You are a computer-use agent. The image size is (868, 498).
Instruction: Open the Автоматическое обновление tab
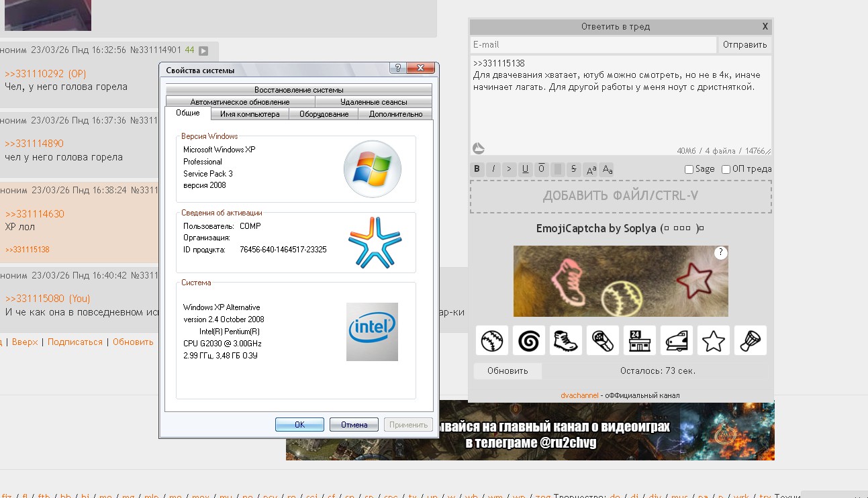[240, 102]
